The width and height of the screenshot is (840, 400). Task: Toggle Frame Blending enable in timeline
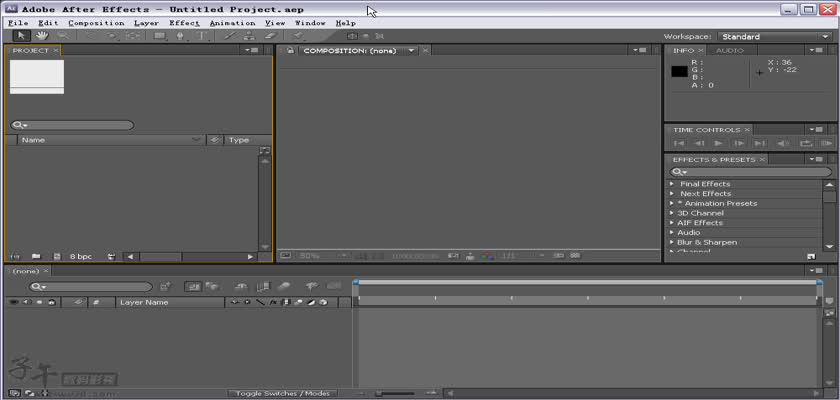pyautogui.click(x=262, y=286)
